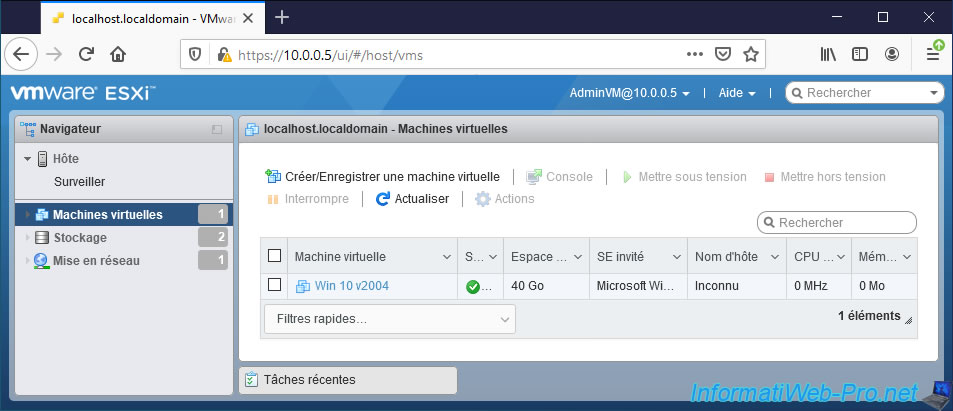Screen dimensions: 953x411
Task: Save page to Pocket icon
Action: (722, 55)
